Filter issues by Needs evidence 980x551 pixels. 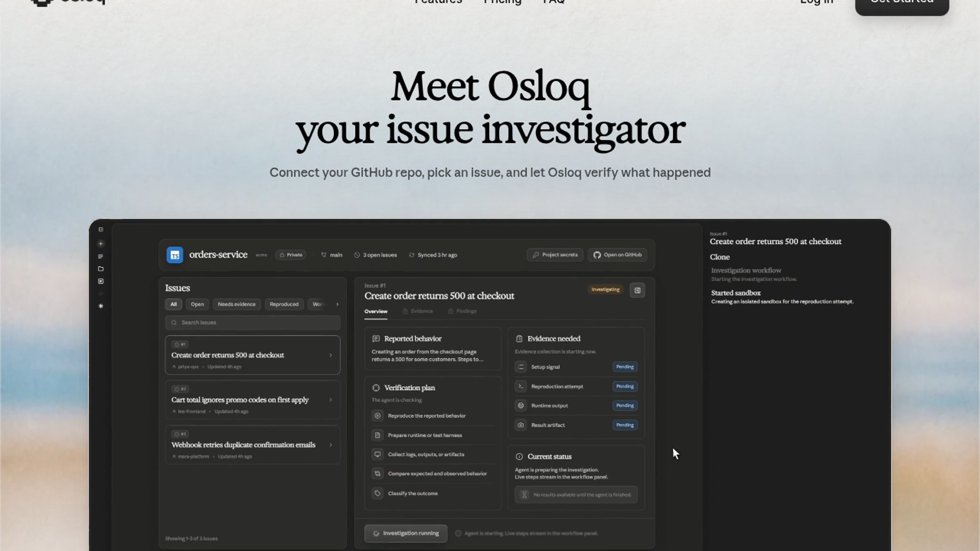pyautogui.click(x=237, y=305)
